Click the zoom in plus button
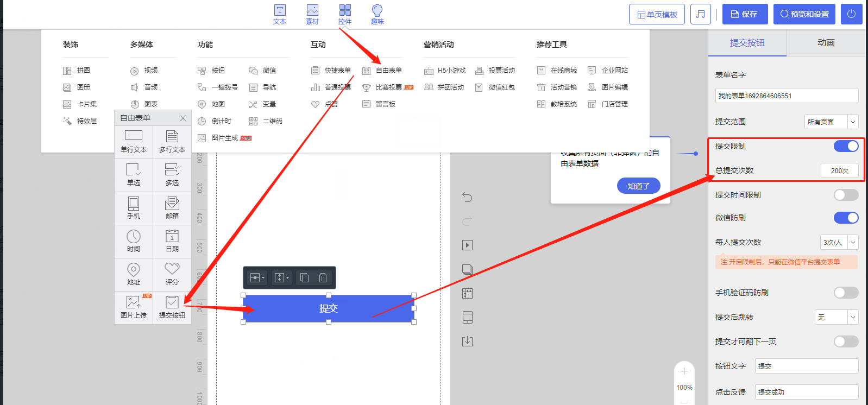868x405 pixels. 684,371
